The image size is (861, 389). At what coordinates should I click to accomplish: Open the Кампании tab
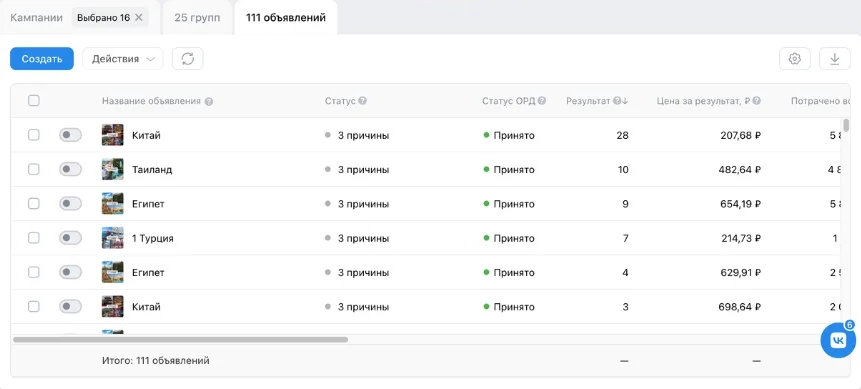click(x=36, y=18)
